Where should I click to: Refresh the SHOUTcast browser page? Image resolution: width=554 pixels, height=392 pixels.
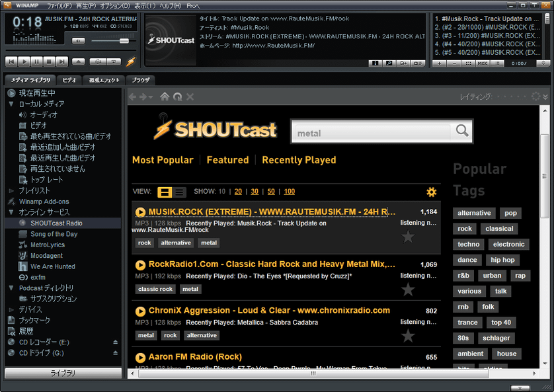tap(177, 97)
